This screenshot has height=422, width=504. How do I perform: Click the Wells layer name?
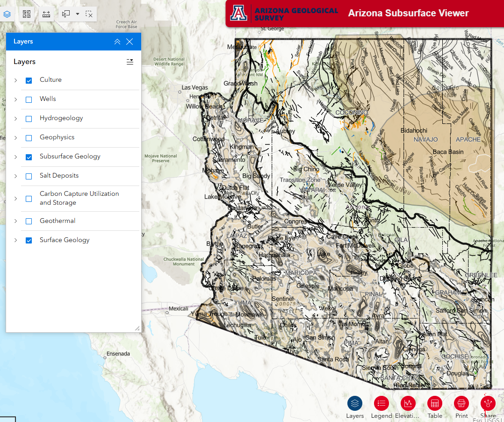pyautogui.click(x=48, y=99)
